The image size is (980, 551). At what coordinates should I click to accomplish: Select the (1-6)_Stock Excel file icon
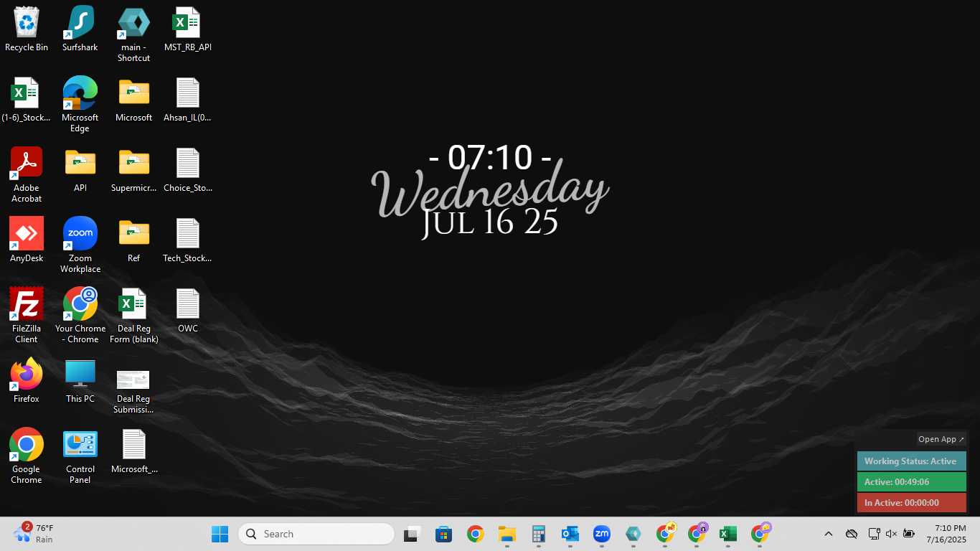[27, 99]
